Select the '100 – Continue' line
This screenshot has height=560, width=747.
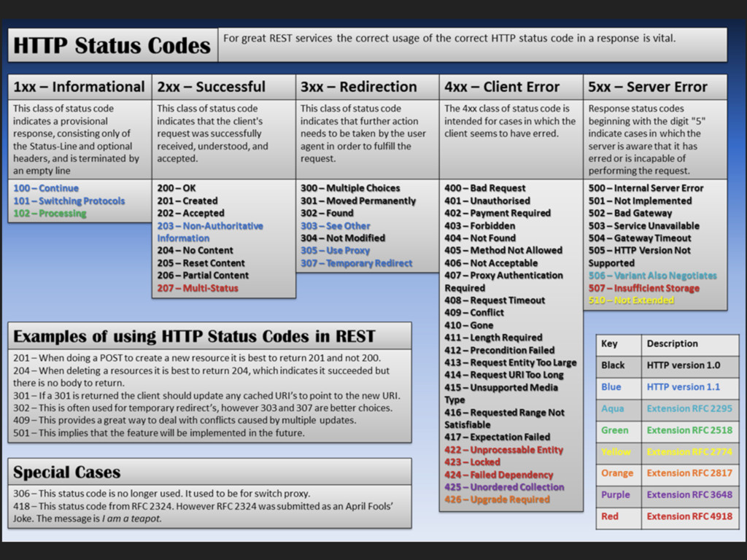(46, 188)
